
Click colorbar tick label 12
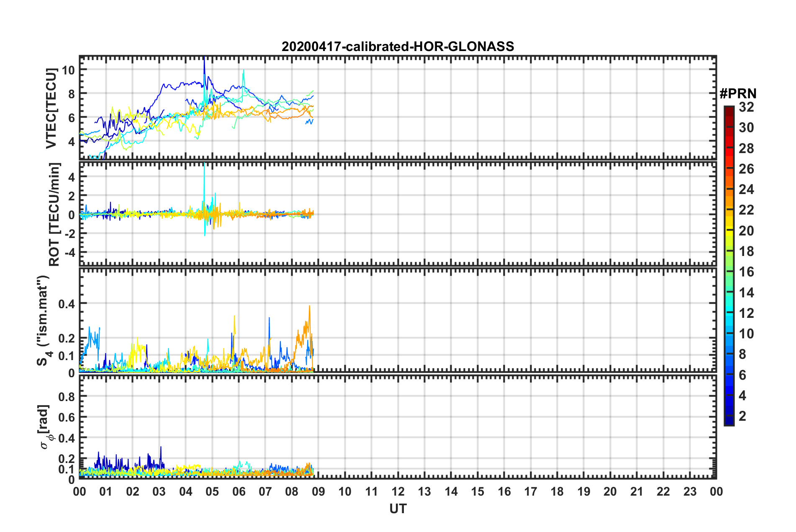[746, 313]
